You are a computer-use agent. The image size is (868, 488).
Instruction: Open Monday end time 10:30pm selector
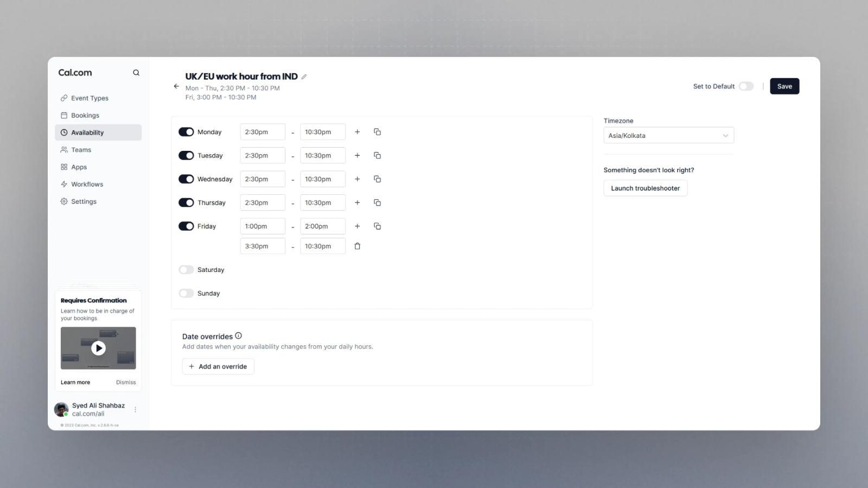point(323,132)
